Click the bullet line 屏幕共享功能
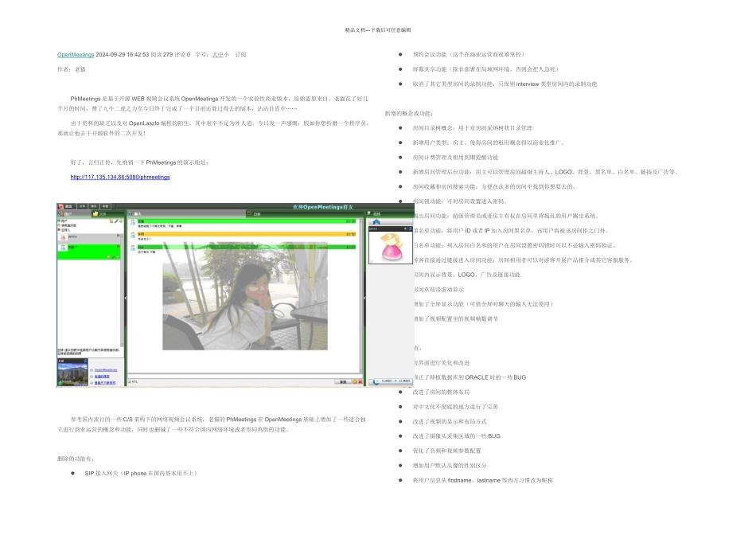The width and height of the screenshot is (756, 535). 485,69
